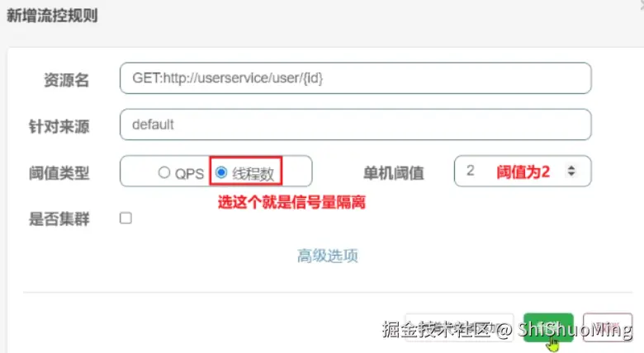Click the 是否集群 label
Image resolution: width=644 pixels, height=353 pixels.
(59, 219)
